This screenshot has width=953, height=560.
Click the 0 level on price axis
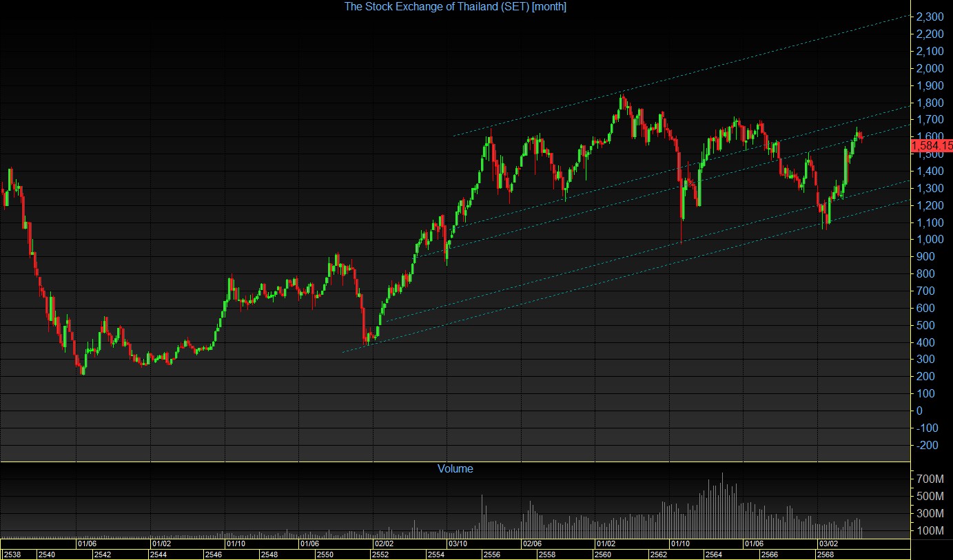919,411
